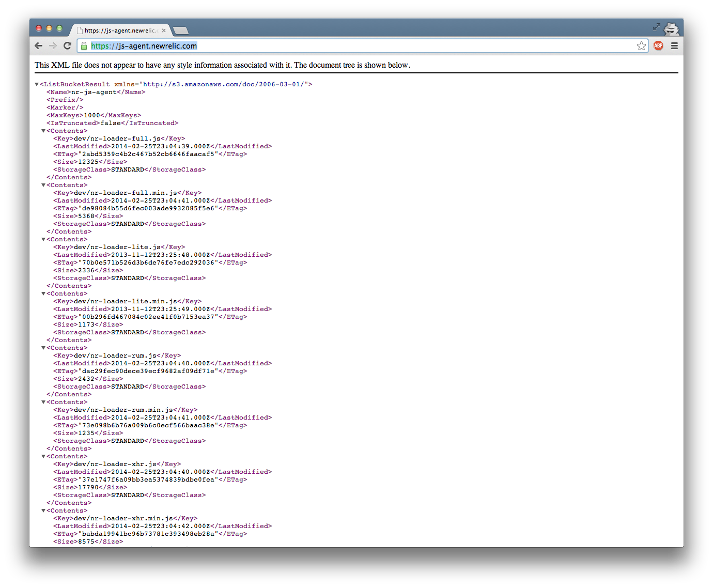Click ETag dac29fec90dece39ecf9682af09df71e
The height and width of the screenshot is (588, 713).
coord(148,371)
